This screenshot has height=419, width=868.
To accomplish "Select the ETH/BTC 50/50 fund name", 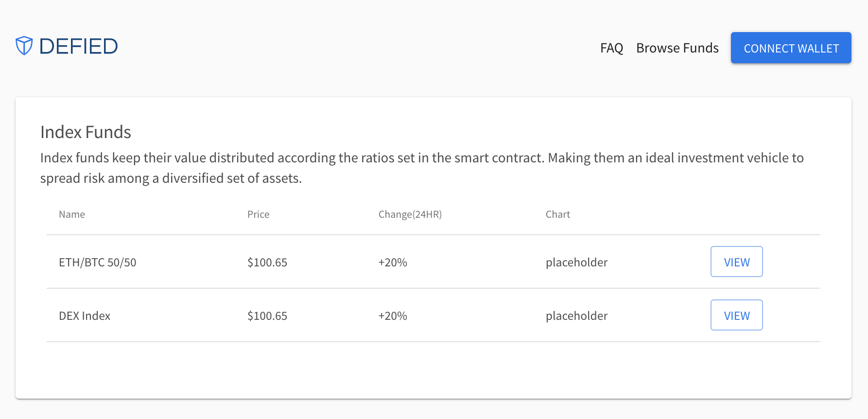I will (97, 262).
